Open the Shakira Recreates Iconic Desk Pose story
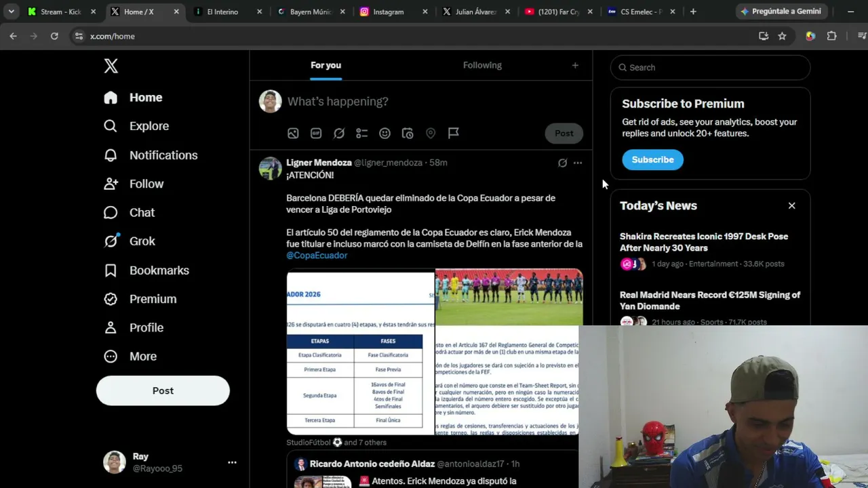The width and height of the screenshot is (868, 488). point(710,249)
